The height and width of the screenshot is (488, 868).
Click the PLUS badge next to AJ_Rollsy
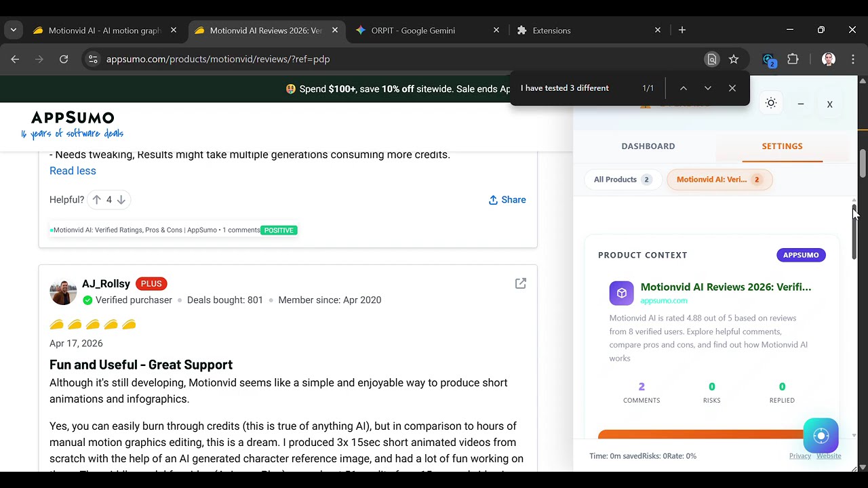(151, 283)
